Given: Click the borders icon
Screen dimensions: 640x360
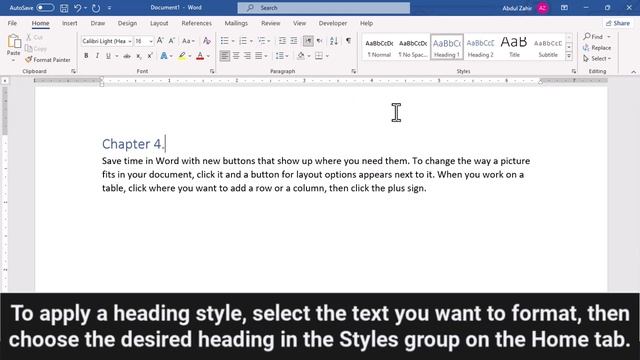Looking at the screenshot, I should pyautogui.click(x=319, y=56).
